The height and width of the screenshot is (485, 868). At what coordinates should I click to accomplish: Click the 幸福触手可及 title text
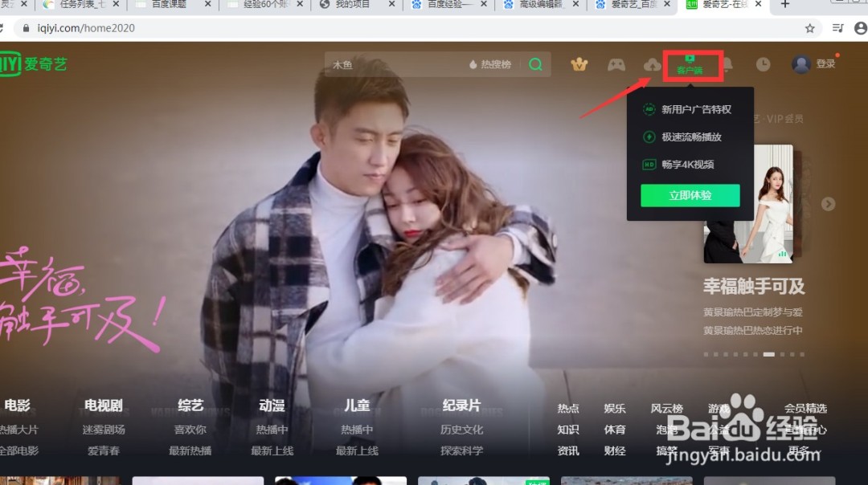[x=753, y=287]
